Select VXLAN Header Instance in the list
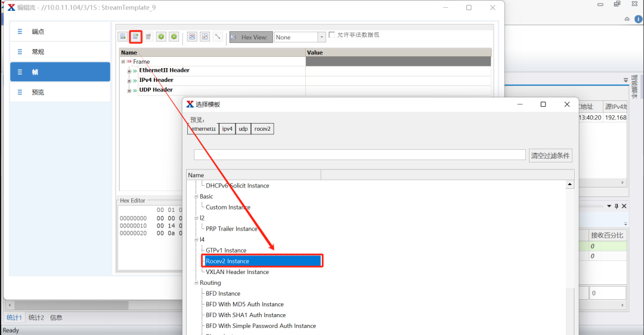Screen dimensions: 644x335 [x=237, y=272]
